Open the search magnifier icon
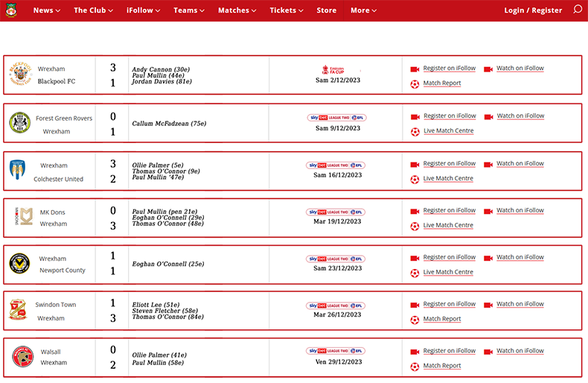The width and height of the screenshot is (588, 383). coord(578,10)
